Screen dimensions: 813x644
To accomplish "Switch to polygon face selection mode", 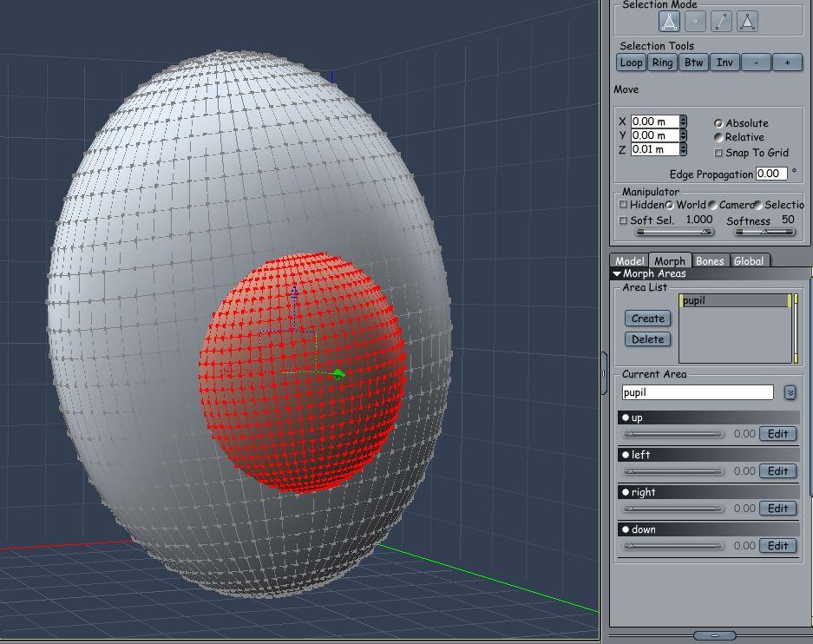I will [747, 22].
